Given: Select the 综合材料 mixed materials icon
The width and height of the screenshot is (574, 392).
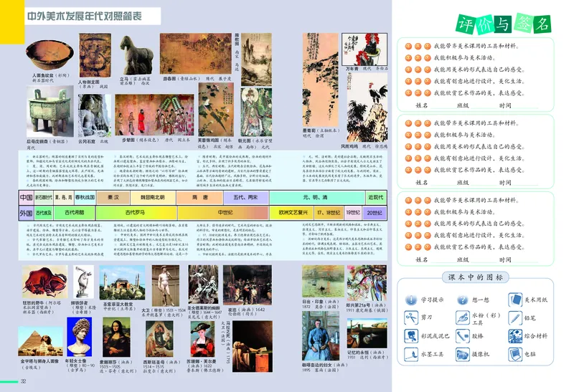Looking at the screenshot, I should [x=514, y=335].
